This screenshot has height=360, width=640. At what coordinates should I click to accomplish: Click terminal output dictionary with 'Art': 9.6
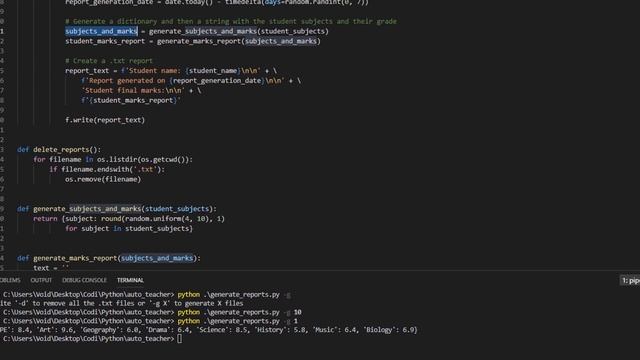tap(209, 330)
